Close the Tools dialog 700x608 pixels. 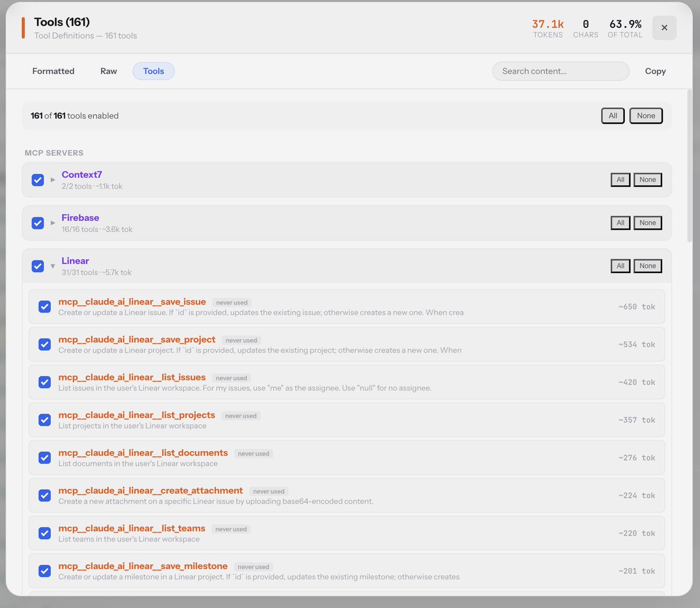tap(664, 27)
